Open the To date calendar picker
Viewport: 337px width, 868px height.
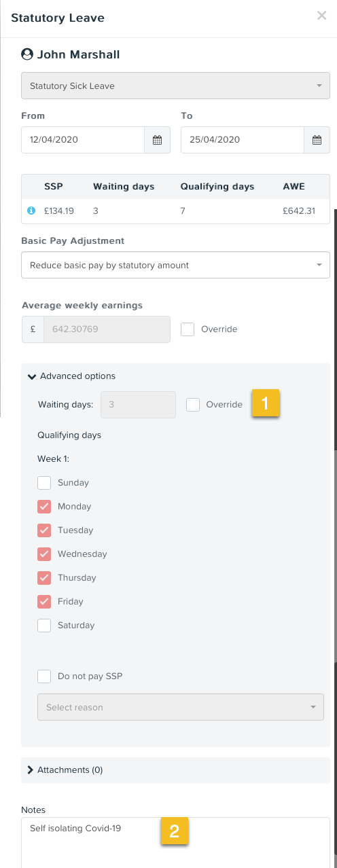point(317,140)
